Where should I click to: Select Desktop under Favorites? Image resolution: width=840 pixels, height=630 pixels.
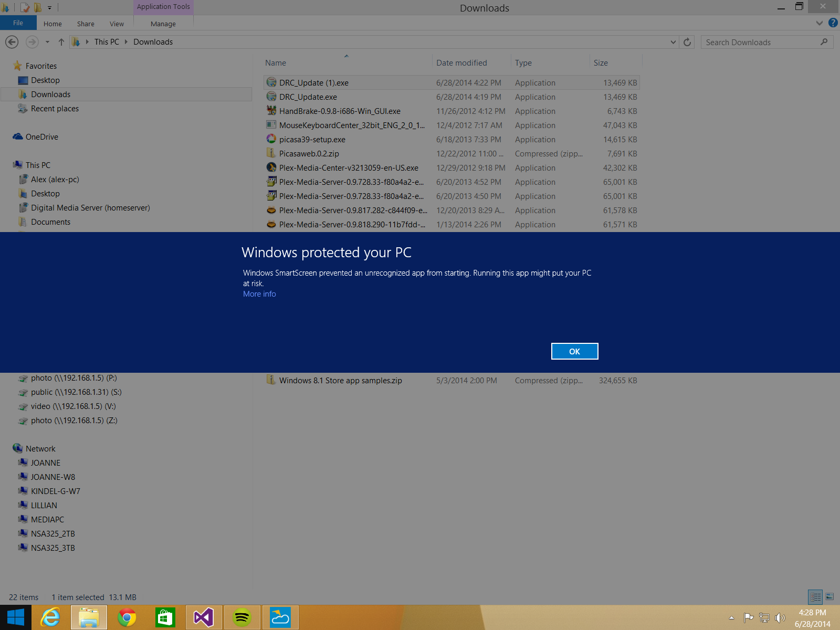[x=45, y=80]
